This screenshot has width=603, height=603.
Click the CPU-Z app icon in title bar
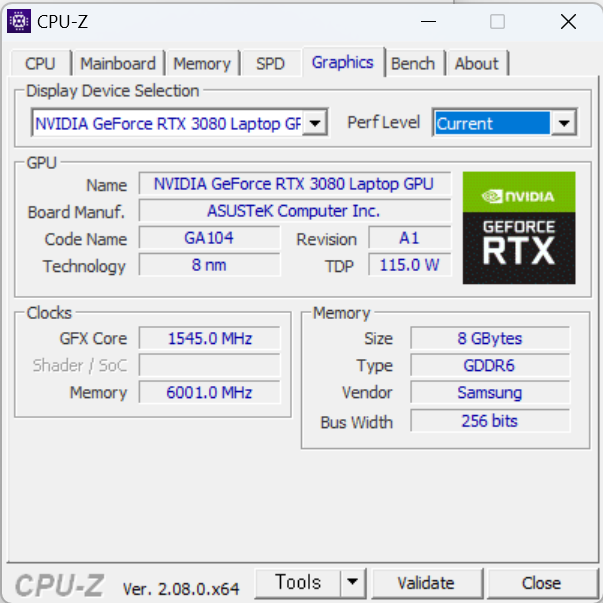click(19, 22)
